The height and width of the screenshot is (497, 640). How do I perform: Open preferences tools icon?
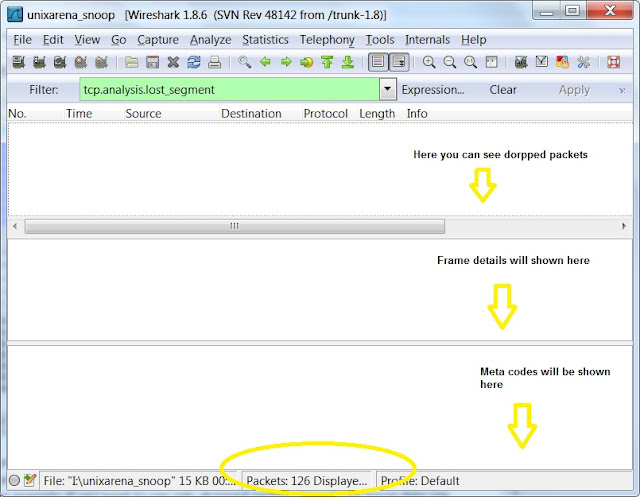point(583,62)
